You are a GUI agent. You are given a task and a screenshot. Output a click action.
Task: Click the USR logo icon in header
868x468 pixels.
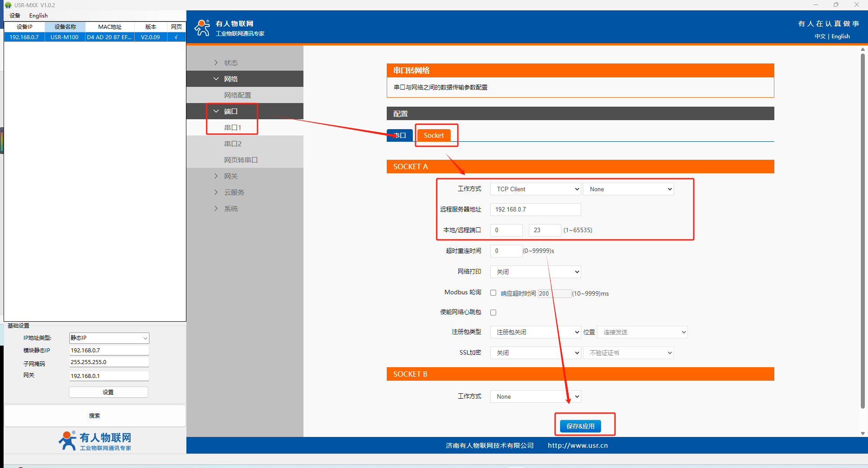click(202, 28)
